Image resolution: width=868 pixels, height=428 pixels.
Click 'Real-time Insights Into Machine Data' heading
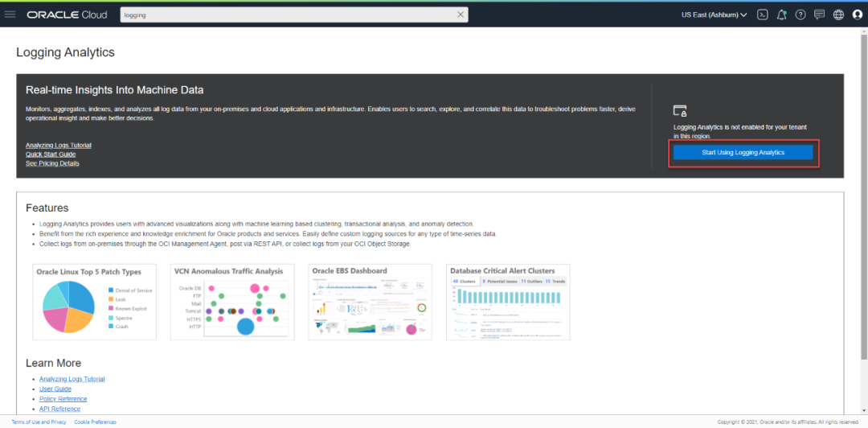tap(115, 90)
